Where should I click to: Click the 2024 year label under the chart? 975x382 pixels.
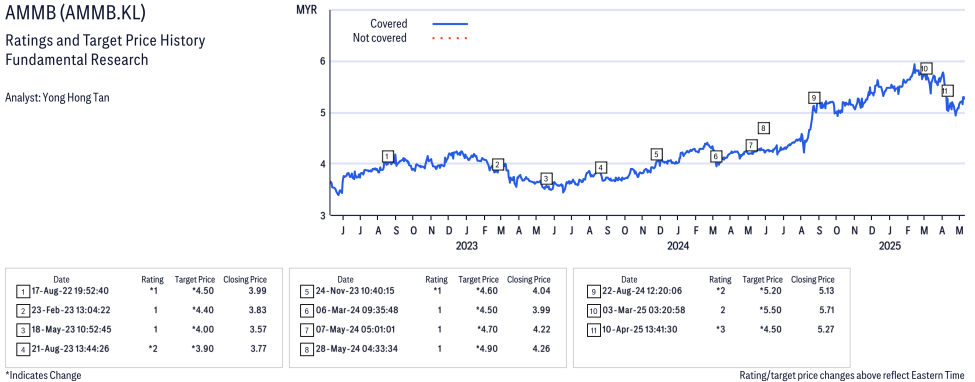tap(678, 246)
